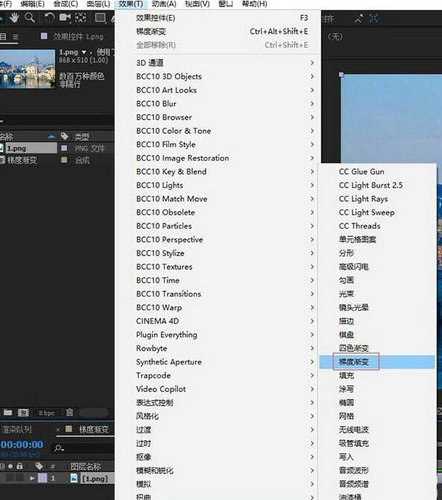Screen dimensions: 442x500
Task: Open the 合成(C) menu in menu bar
Action: coord(66,4)
